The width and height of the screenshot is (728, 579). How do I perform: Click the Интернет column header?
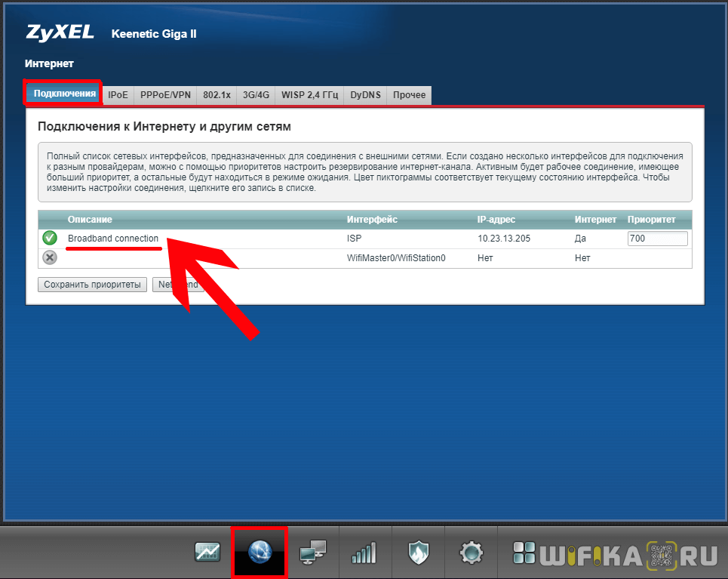[595, 220]
